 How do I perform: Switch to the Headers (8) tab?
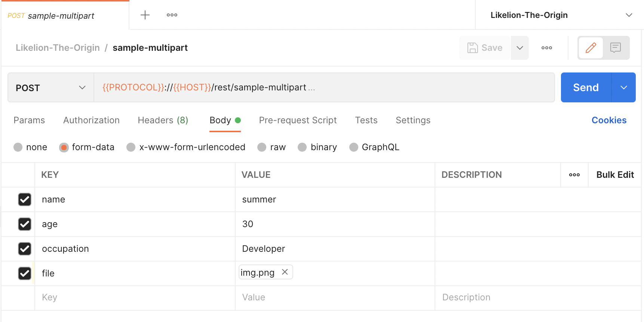pyautogui.click(x=163, y=120)
